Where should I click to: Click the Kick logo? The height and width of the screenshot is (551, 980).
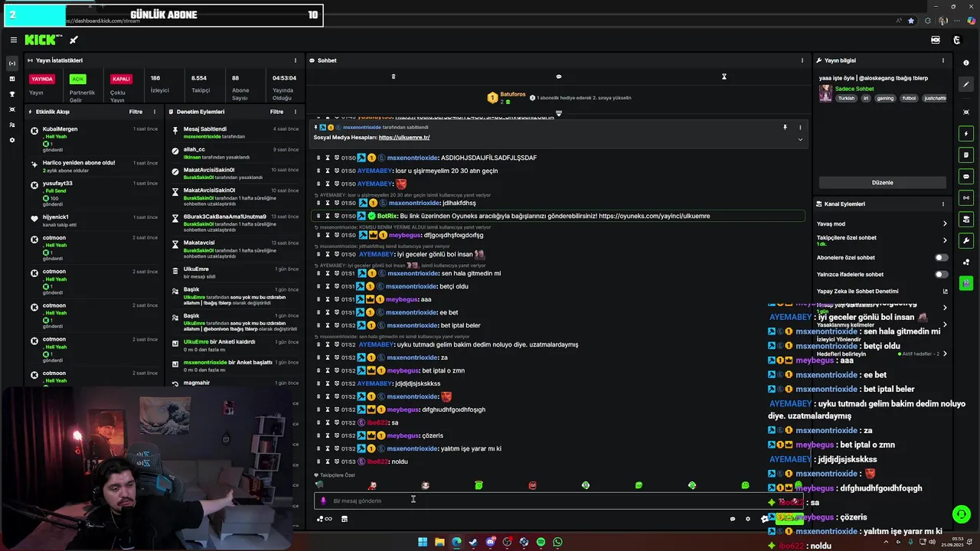point(41,40)
